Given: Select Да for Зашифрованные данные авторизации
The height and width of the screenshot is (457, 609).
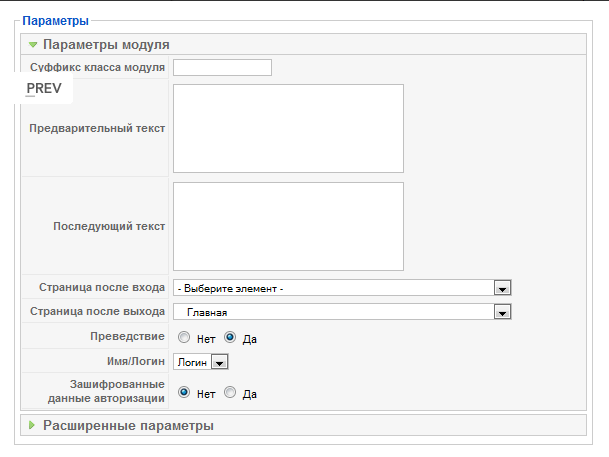Looking at the screenshot, I should 230,393.
